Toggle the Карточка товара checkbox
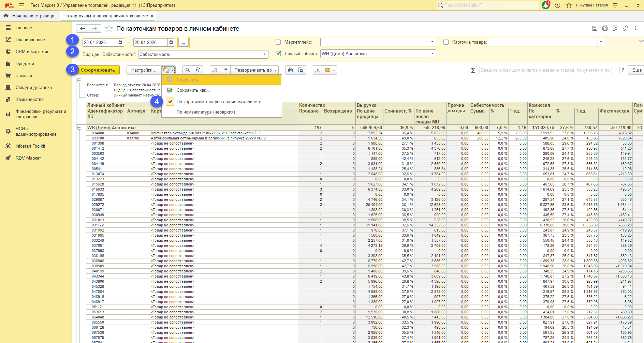The width and height of the screenshot is (644, 343). click(x=446, y=42)
